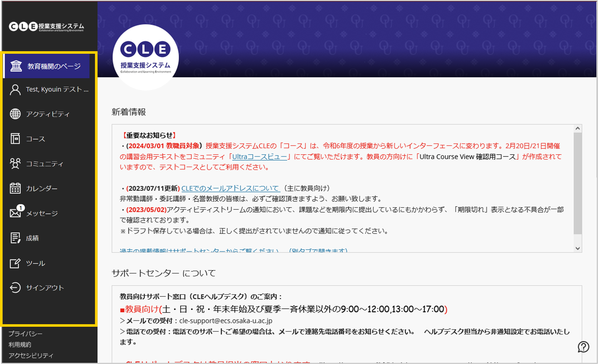Click the (2024/03/01 教職員対象) label
This screenshot has width=598, height=364.
pyautogui.click(x=164, y=146)
